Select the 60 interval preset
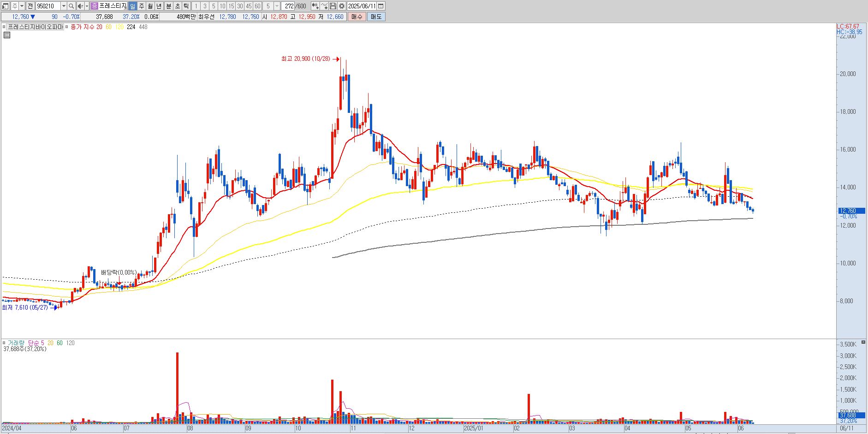Viewport: 868px width, 434px height. point(257,6)
